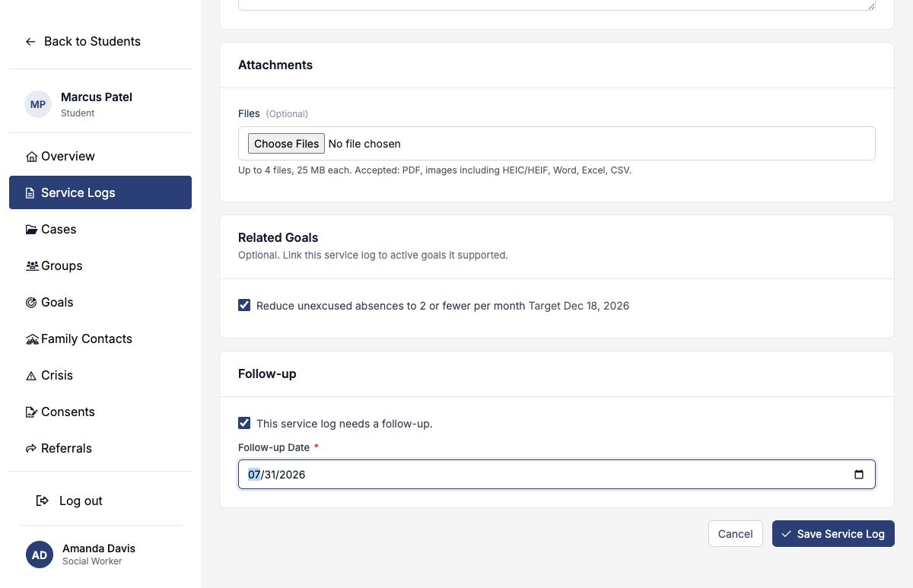Click the Goals target icon
913x588 pixels.
[31, 303]
